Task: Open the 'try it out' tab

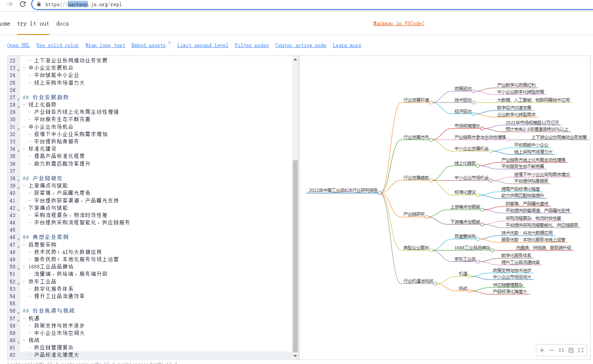Action: pyautogui.click(x=33, y=23)
